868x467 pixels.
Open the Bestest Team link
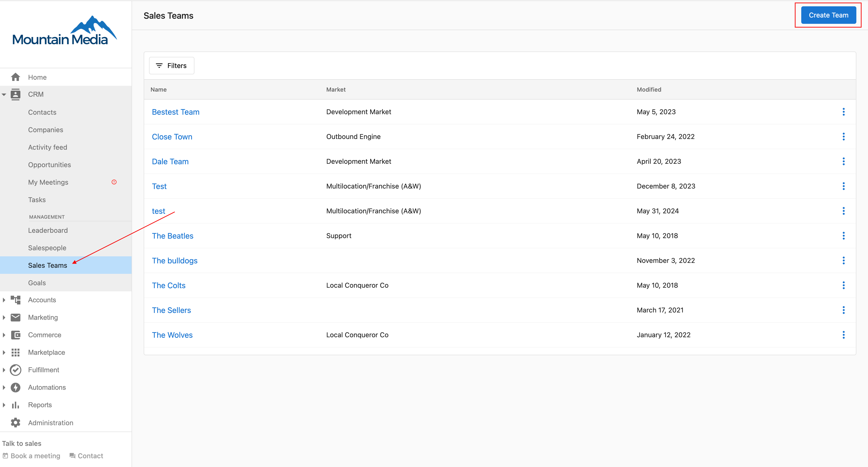[175, 112]
